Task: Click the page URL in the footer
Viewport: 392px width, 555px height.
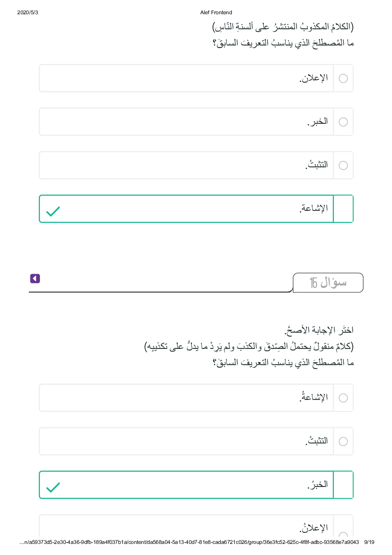Action: (x=189, y=542)
